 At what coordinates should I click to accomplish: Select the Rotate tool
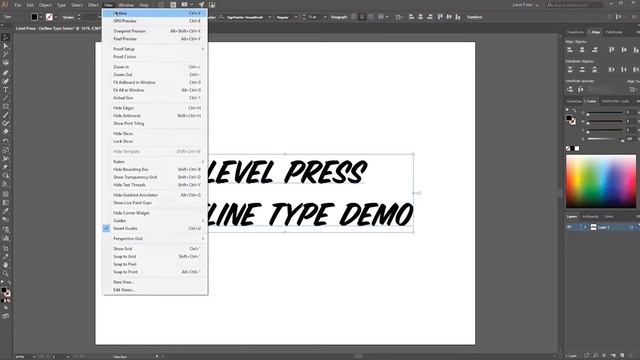6,142
